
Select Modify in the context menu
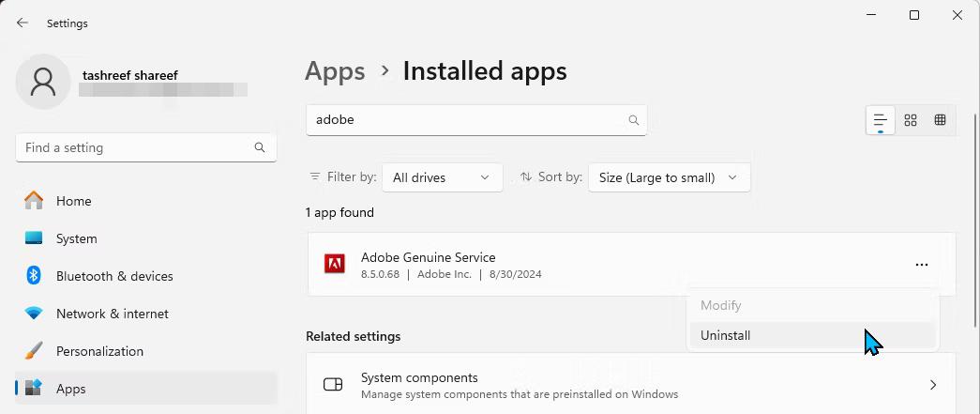[x=720, y=305]
